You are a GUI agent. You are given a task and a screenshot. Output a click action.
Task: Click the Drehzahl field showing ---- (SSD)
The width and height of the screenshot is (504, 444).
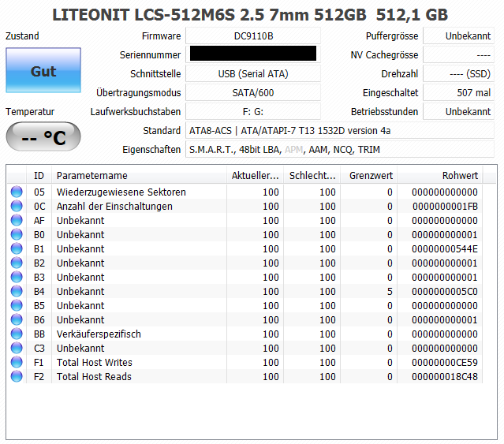click(458, 73)
